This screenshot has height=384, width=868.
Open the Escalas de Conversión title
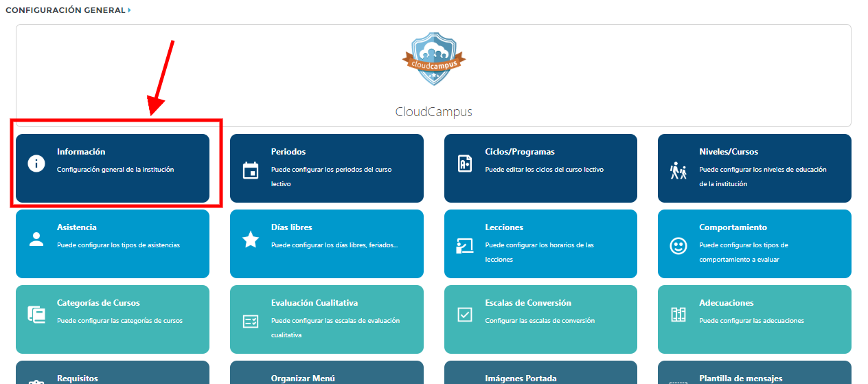point(528,303)
